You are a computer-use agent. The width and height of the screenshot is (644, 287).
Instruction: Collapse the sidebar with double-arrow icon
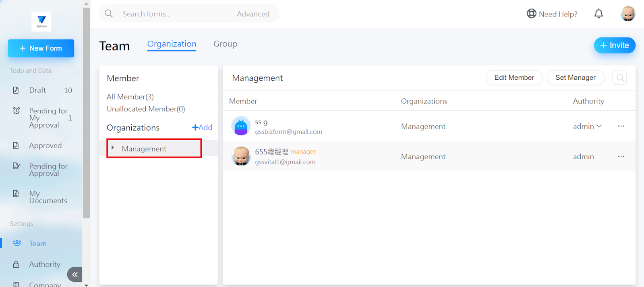(75, 275)
